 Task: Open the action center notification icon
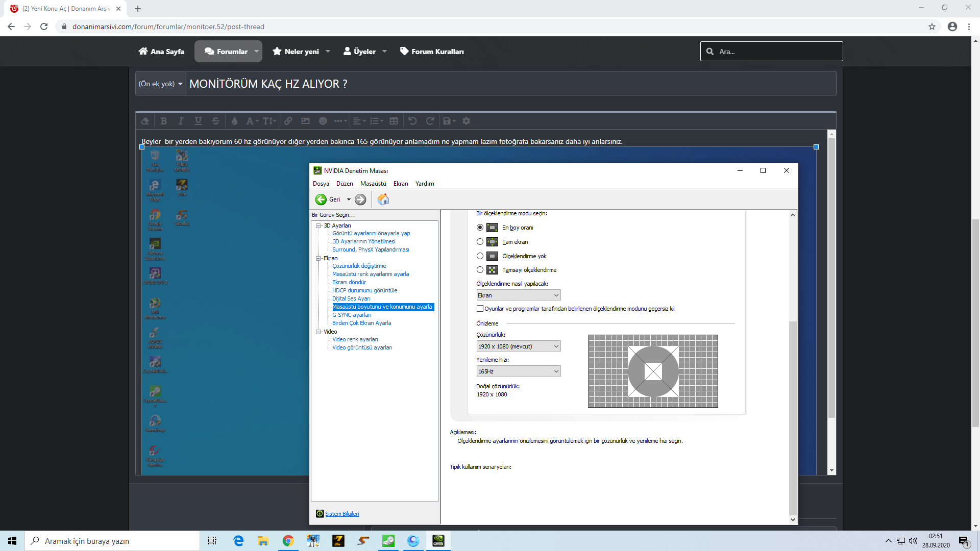(964, 541)
